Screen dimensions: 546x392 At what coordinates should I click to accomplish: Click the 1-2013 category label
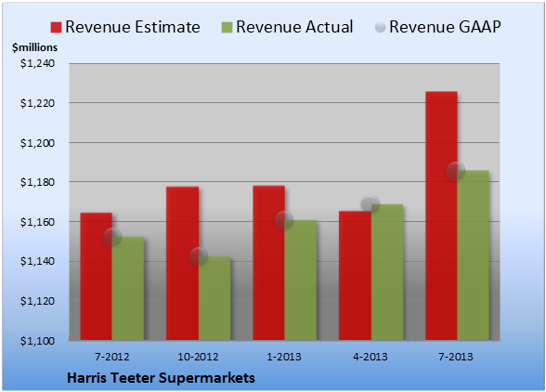pyautogui.click(x=284, y=357)
